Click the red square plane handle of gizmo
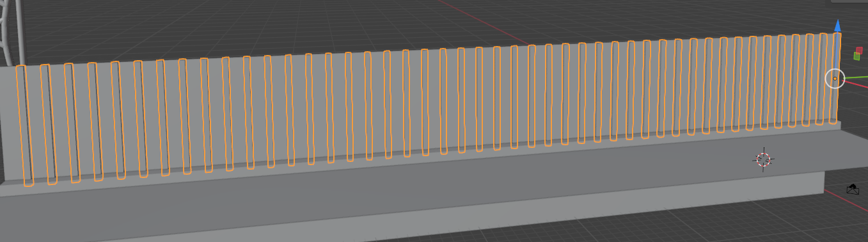 tap(859, 50)
